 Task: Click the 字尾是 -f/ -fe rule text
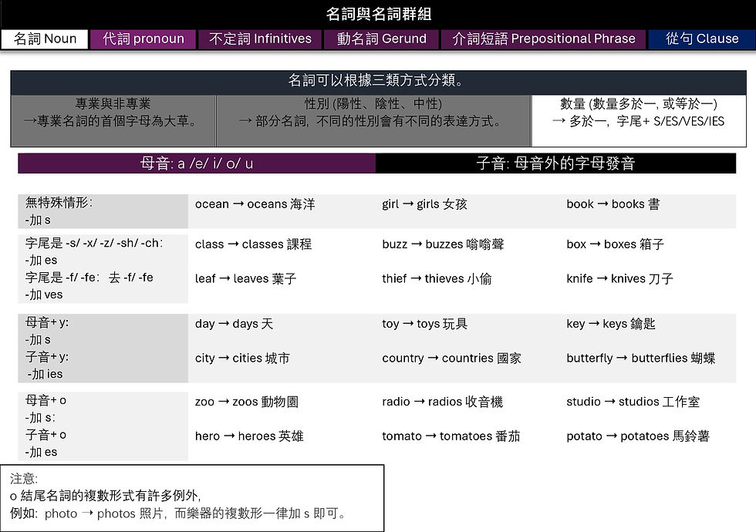89,278
